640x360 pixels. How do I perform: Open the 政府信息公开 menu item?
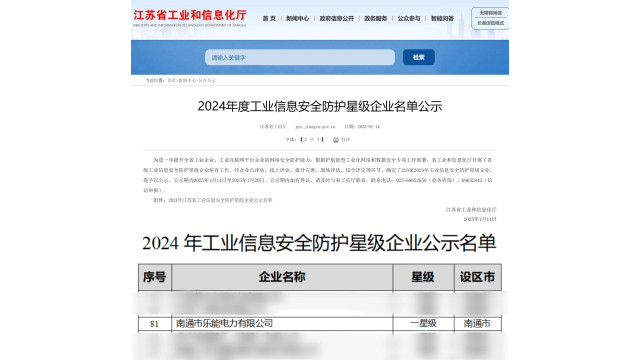click(337, 18)
